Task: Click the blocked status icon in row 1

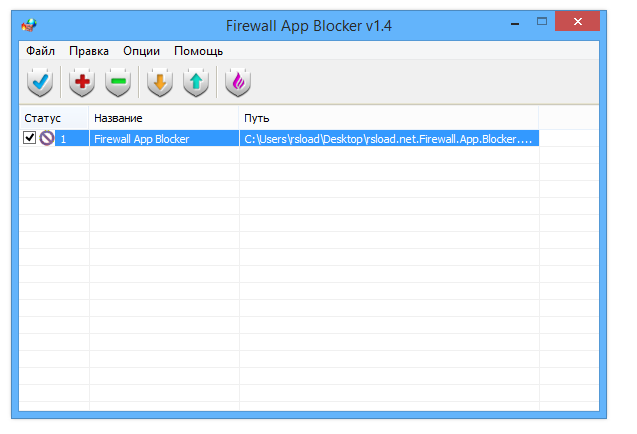Action: click(47, 139)
